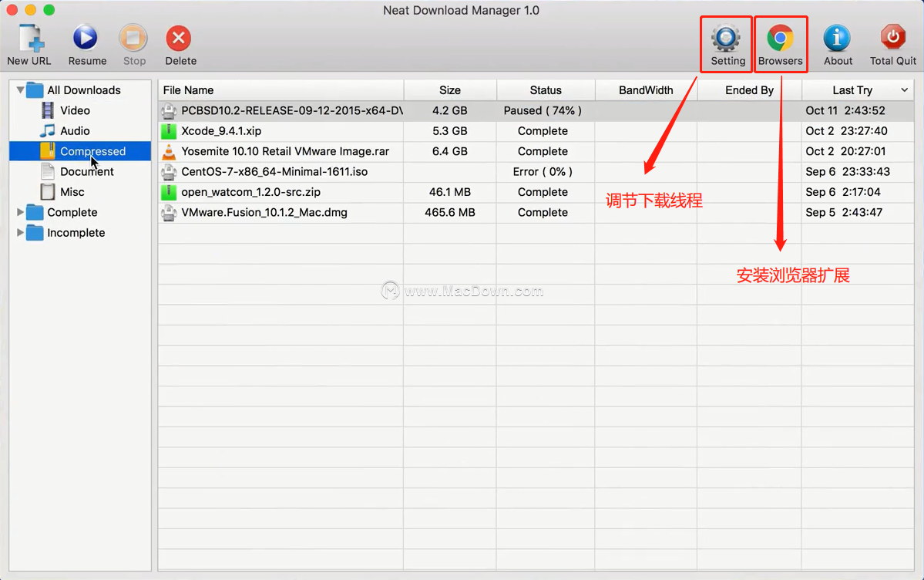Open the Setting gear icon

tap(726, 39)
